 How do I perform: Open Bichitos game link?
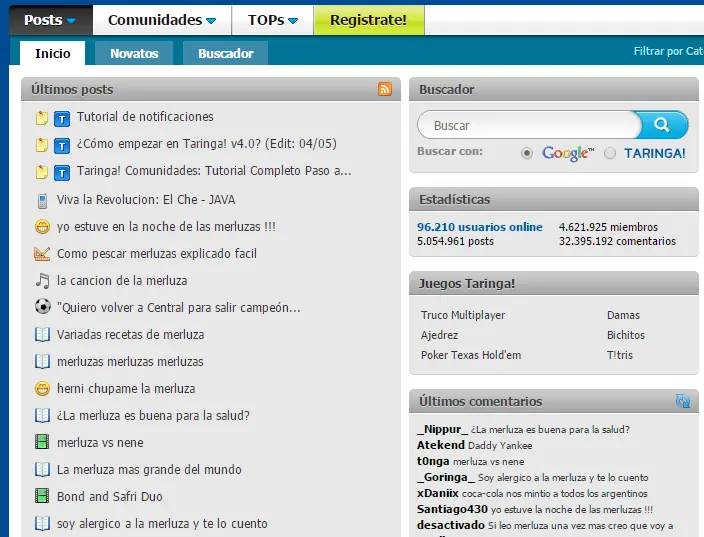tap(626, 335)
